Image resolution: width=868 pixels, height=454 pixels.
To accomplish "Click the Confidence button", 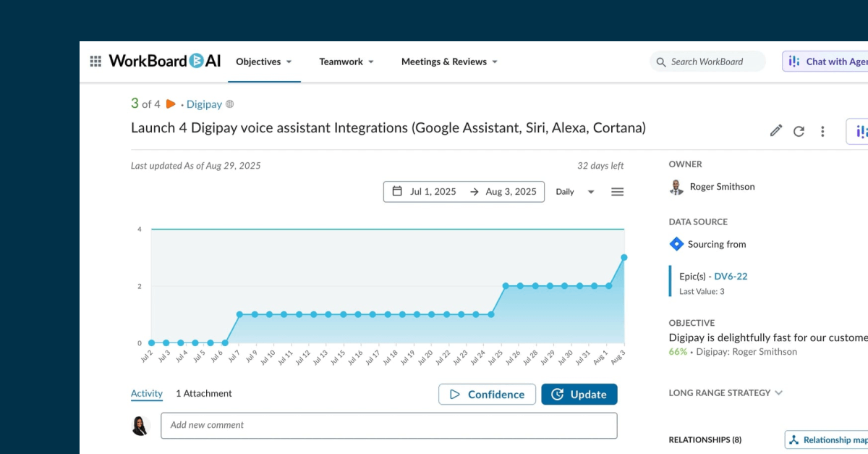I will [487, 394].
